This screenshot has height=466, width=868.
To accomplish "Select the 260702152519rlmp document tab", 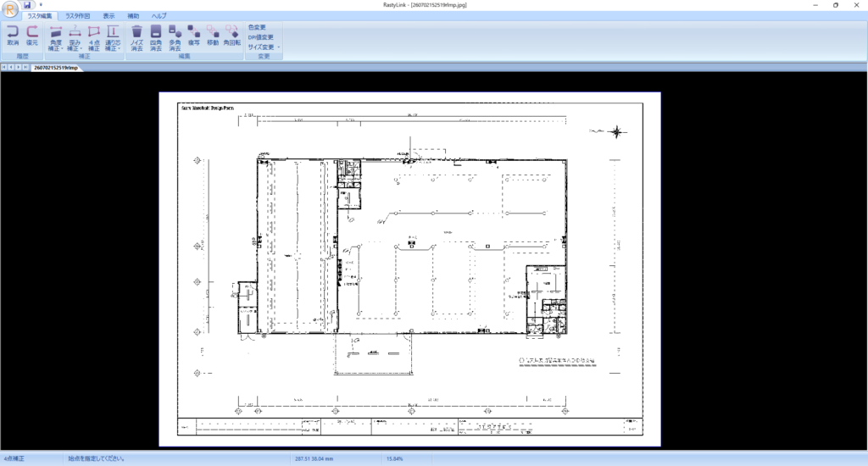I will 56,68.
